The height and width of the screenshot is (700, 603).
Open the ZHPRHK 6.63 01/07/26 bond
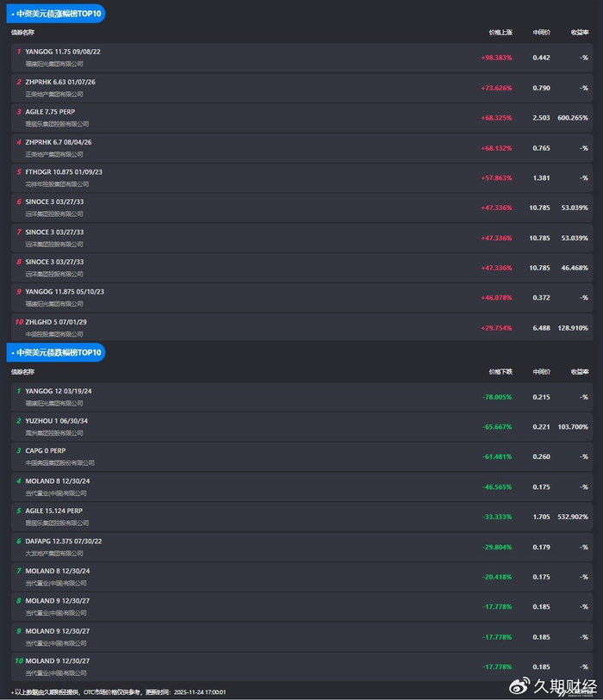[x=60, y=82]
